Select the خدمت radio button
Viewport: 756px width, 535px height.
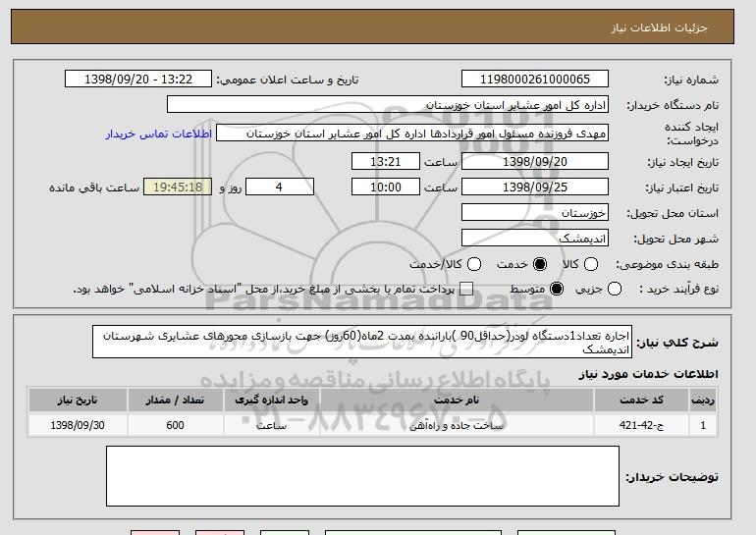[540, 264]
